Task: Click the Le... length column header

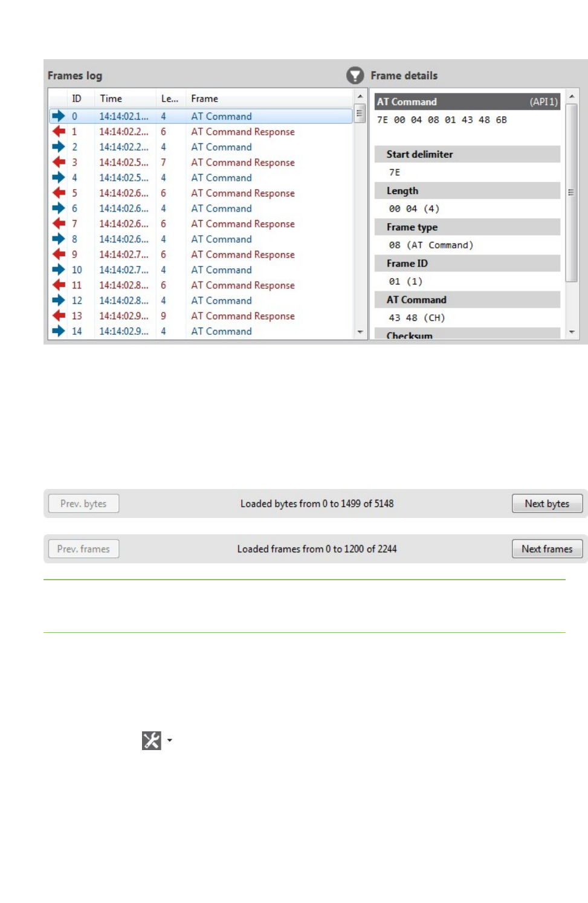Action: [170, 99]
